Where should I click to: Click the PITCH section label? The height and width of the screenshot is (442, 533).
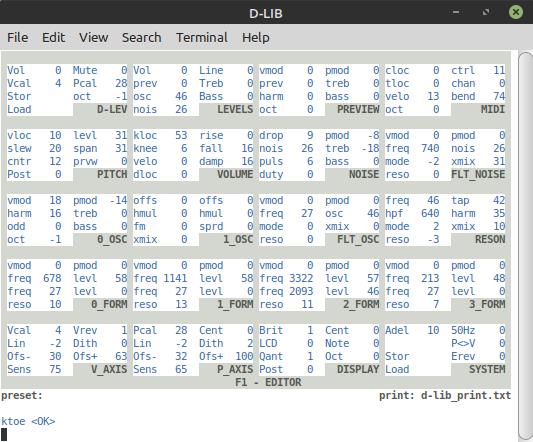coord(112,174)
